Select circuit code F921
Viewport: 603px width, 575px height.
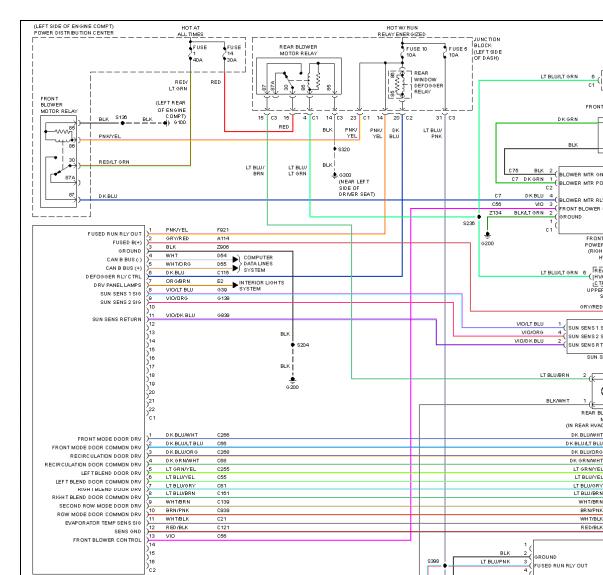[x=223, y=230]
